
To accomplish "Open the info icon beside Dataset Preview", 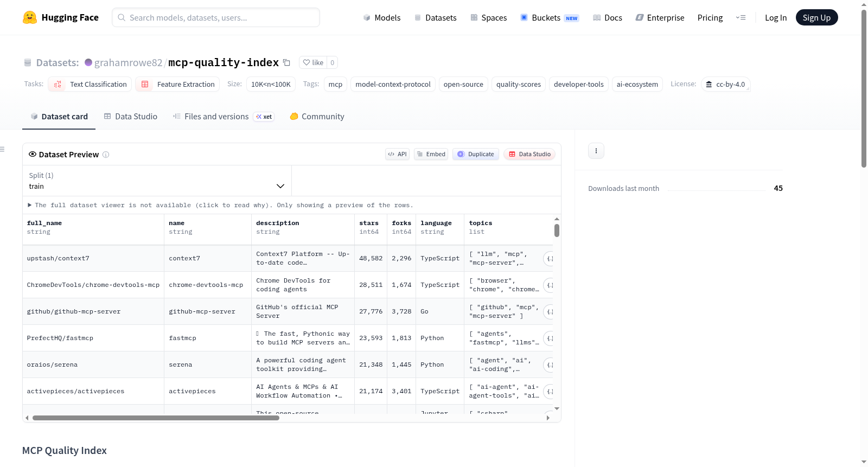I will tap(106, 155).
